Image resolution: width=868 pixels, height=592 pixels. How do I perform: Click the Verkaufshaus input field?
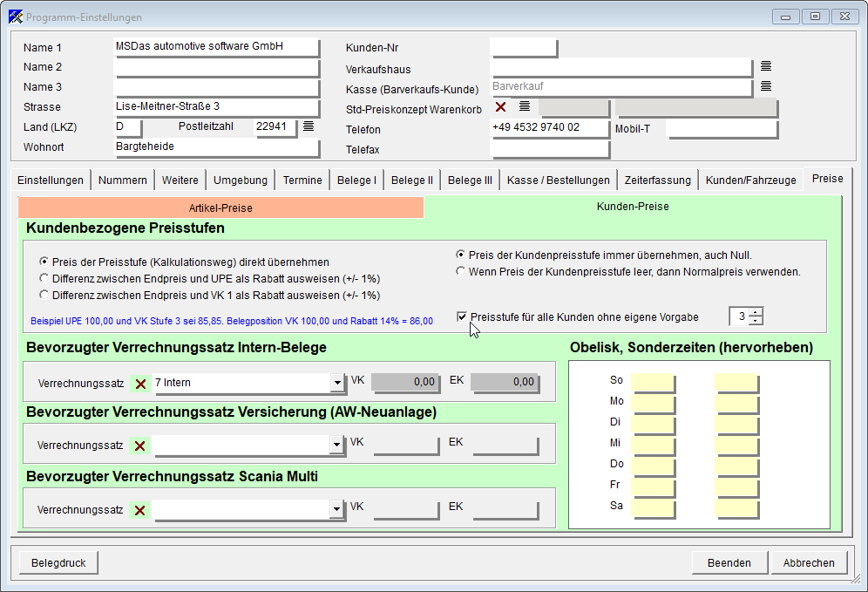pos(621,67)
